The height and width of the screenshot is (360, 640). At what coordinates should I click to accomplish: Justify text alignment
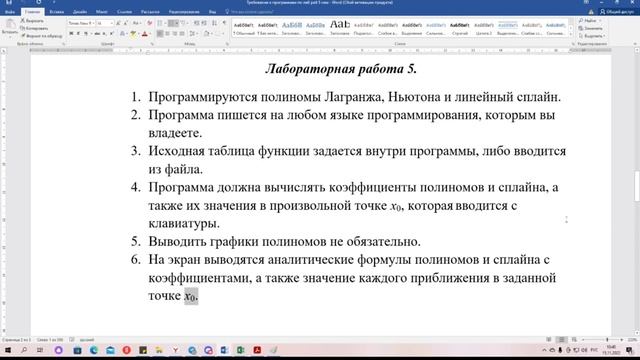tap(182, 34)
